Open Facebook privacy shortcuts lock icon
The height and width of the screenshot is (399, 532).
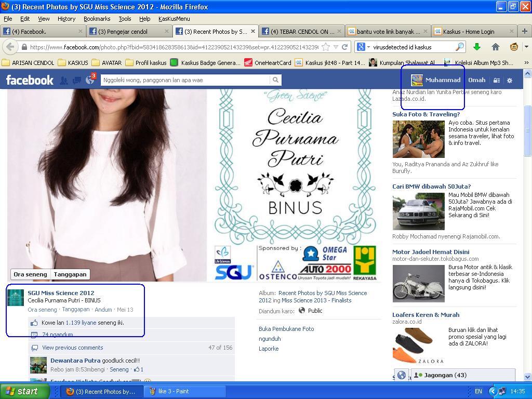[497, 81]
